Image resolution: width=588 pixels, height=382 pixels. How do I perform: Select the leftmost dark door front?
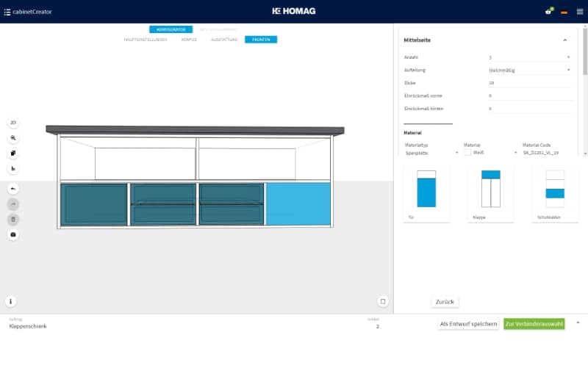pos(94,204)
